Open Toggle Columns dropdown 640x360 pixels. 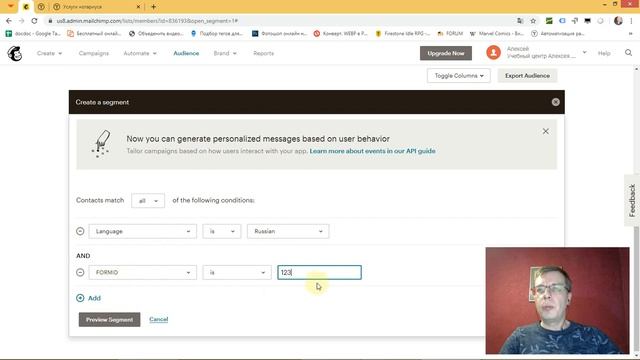[x=459, y=76]
